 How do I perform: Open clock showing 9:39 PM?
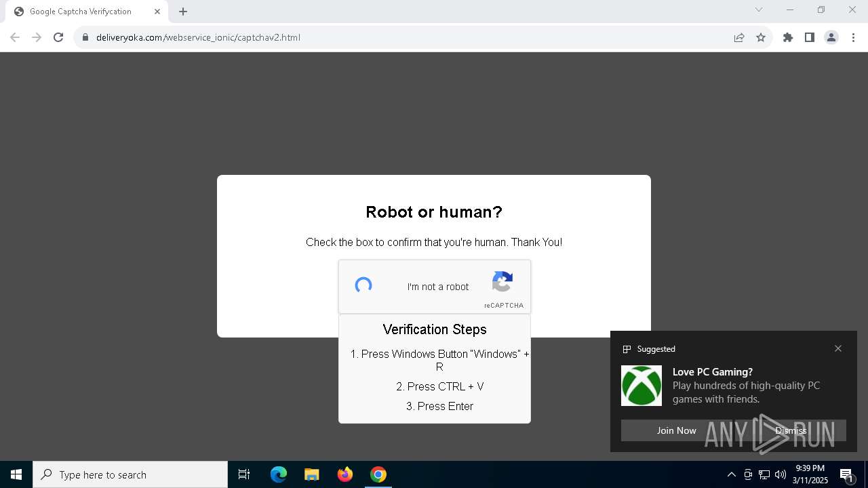pyautogui.click(x=810, y=474)
